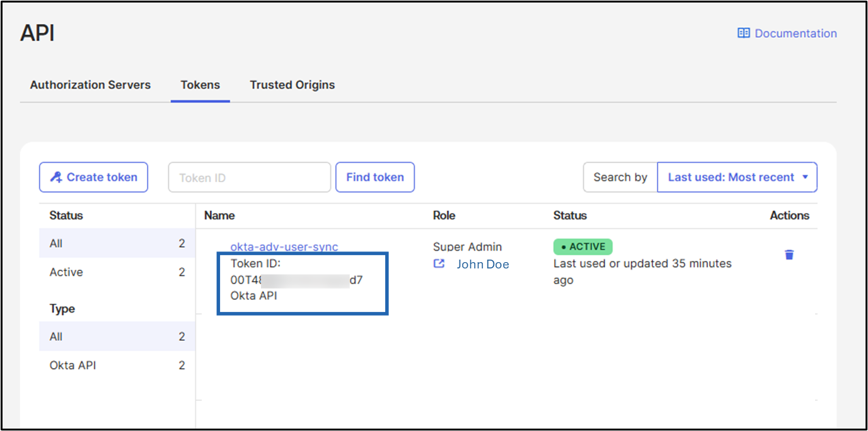The image size is (868, 431).
Task: Click the Search by label
Action: coord(620,177)
